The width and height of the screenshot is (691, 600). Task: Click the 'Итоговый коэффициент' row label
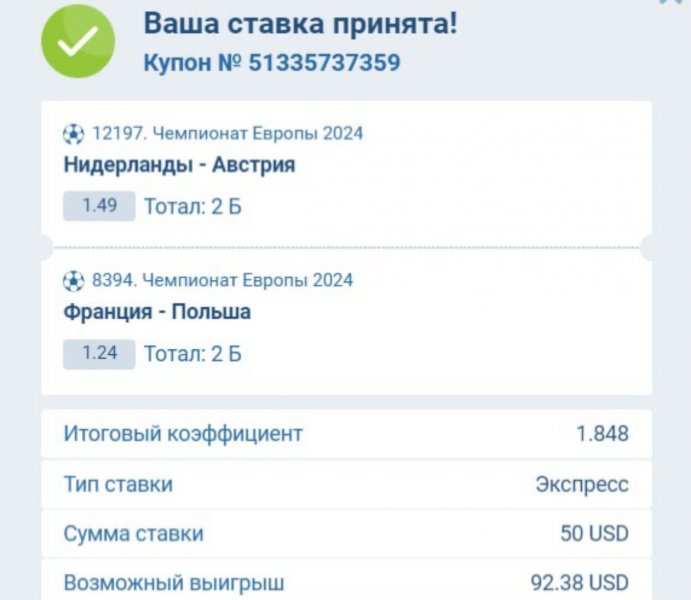(183, 434)
